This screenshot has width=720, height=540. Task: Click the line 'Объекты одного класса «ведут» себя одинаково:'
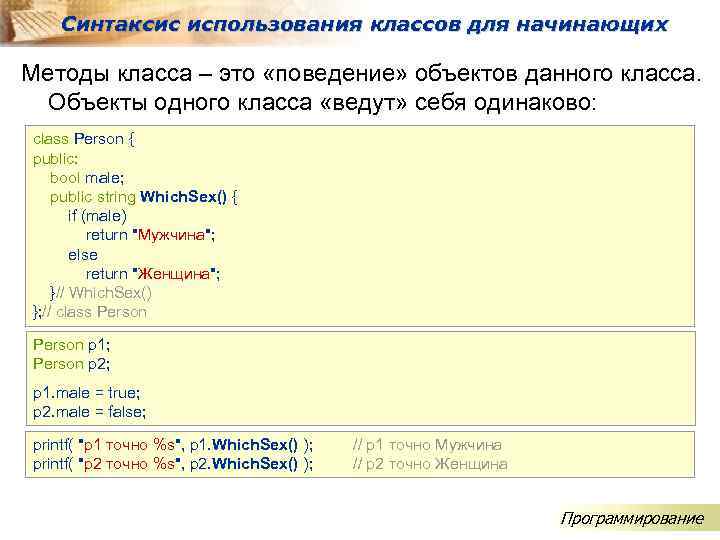(x=322, y=102)
